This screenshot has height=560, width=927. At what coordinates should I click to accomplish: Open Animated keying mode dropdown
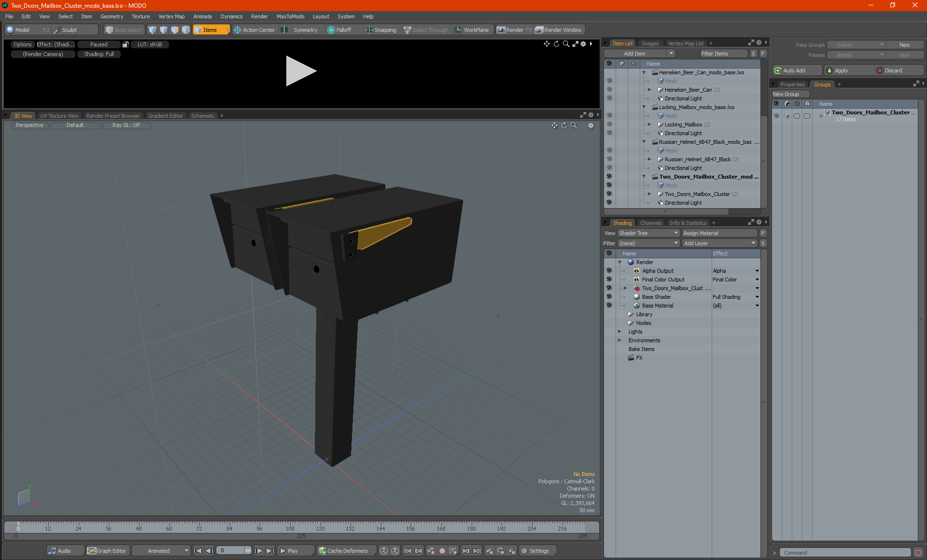(x=161, y=551)
